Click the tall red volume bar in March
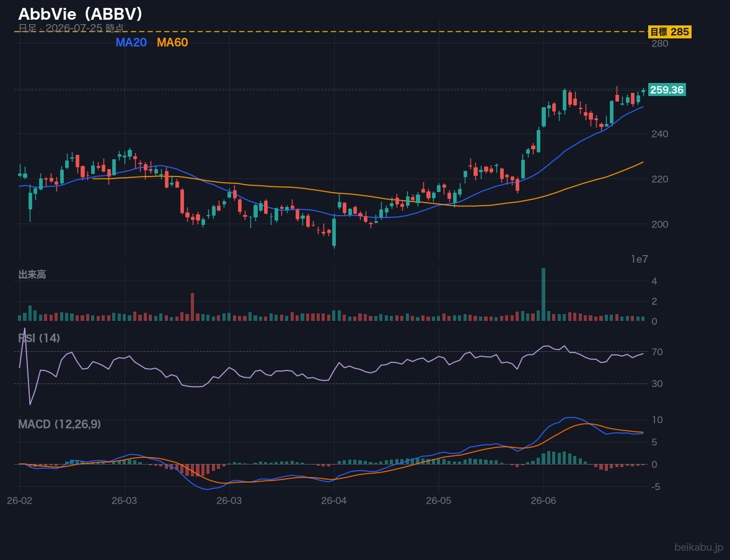 192,307
